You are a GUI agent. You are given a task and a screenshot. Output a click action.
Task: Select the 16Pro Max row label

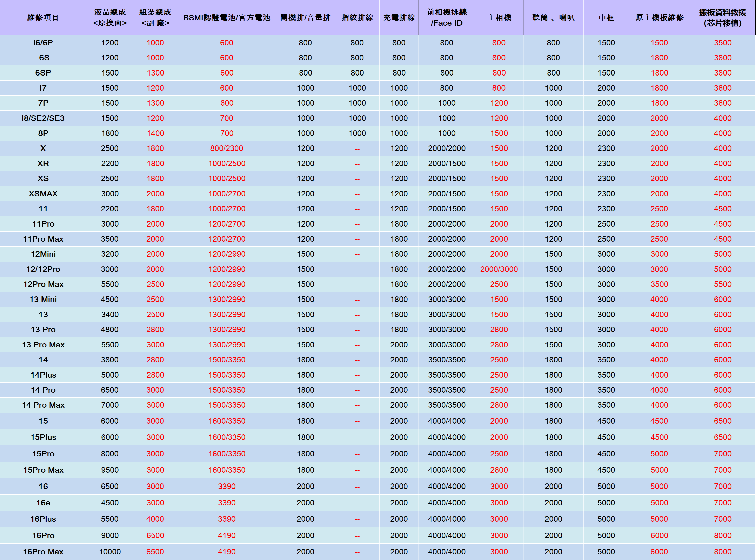click(43, 551)
